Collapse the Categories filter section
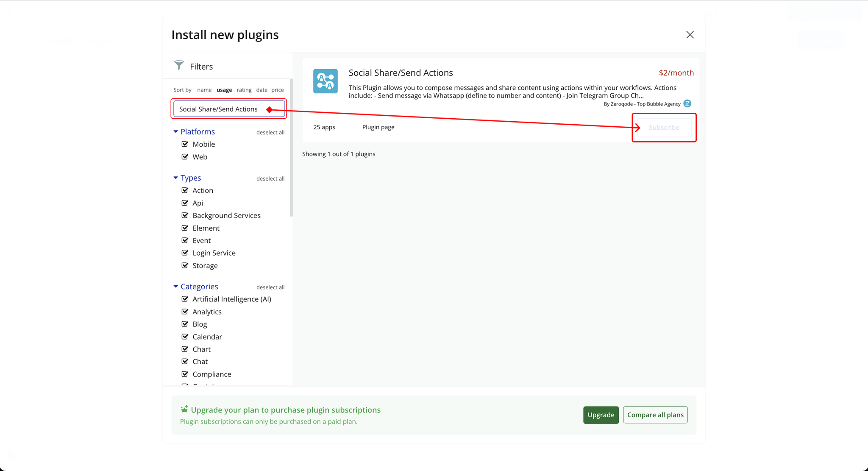This screenshot has width=868, height=471. (x=175, y=287)
